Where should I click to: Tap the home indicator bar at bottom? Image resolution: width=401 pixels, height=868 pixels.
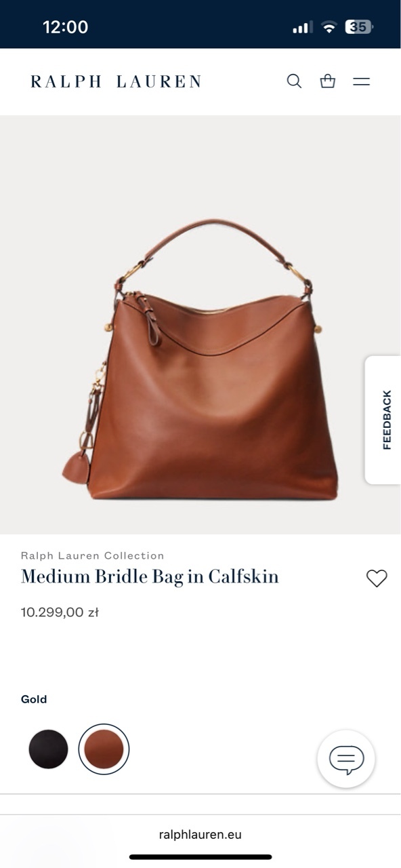point(200,857)
